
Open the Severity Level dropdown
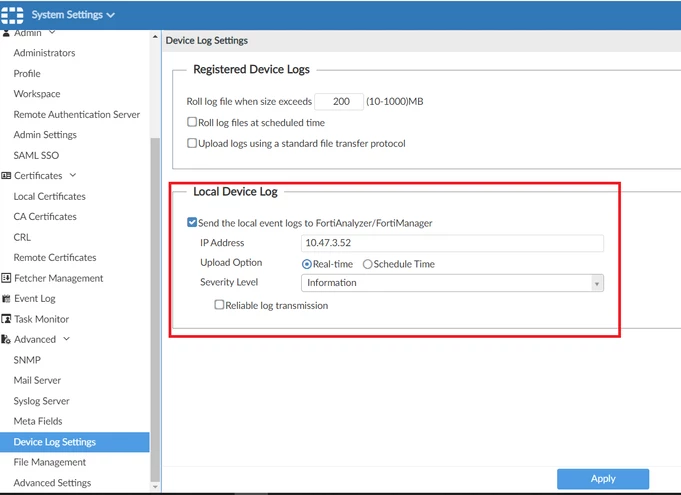pyautogui.click(x=452, y=283)
